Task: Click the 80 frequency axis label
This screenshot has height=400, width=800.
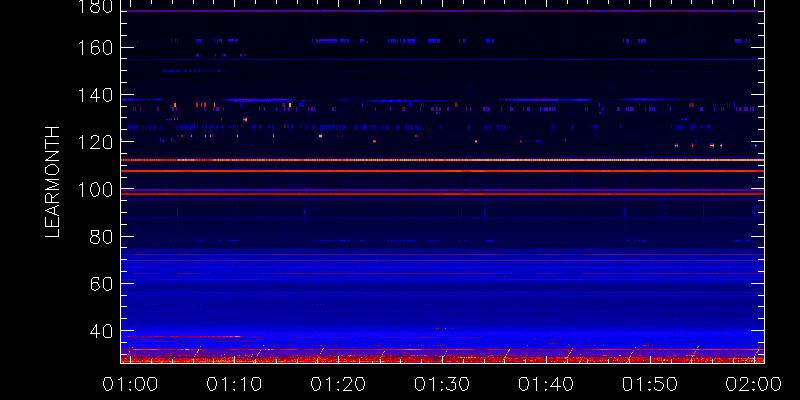Action: tap(101, 236)
